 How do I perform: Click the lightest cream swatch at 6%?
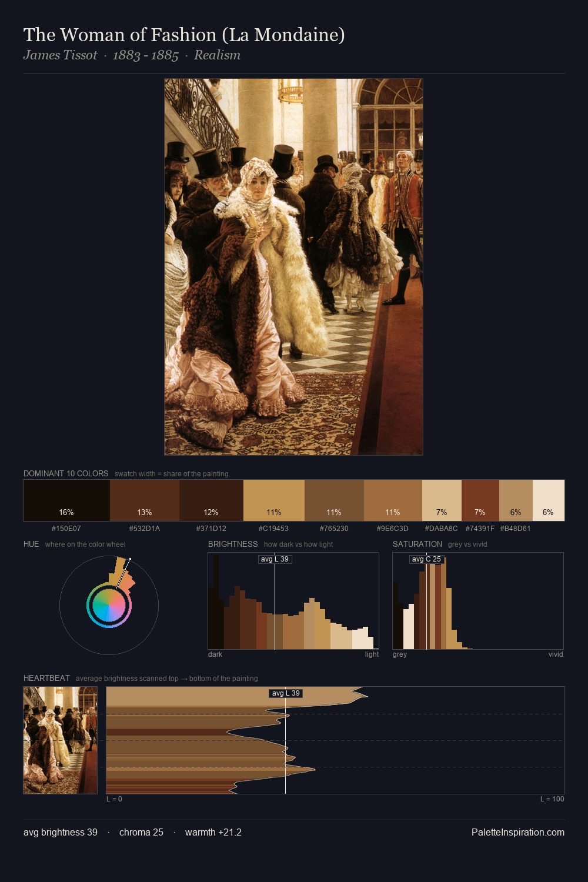point(549,500)
